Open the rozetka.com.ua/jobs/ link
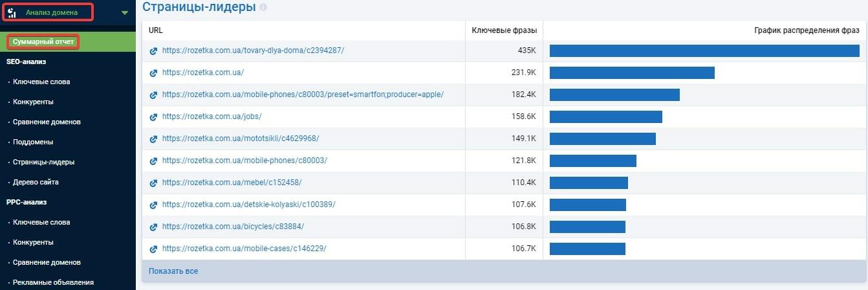The width and height of the screenshot is (868, 290). (x=212, y=117)
